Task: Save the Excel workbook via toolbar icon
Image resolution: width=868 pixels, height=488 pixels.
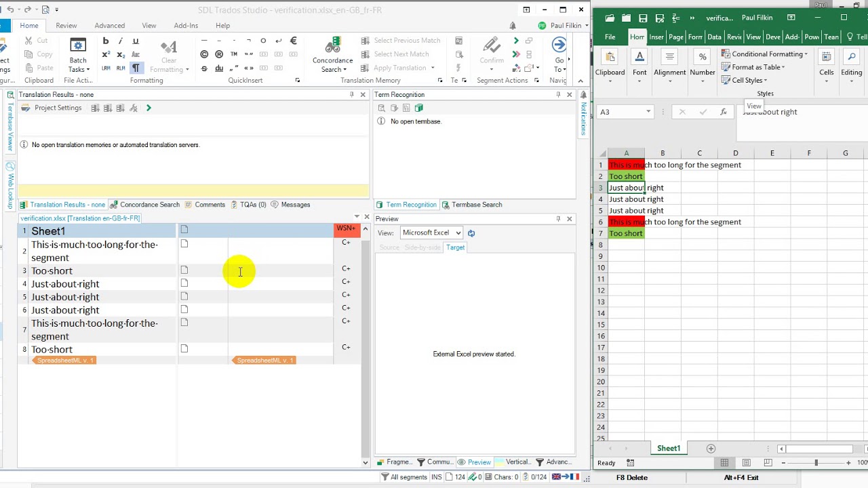Action: click(x=643, y=18)
